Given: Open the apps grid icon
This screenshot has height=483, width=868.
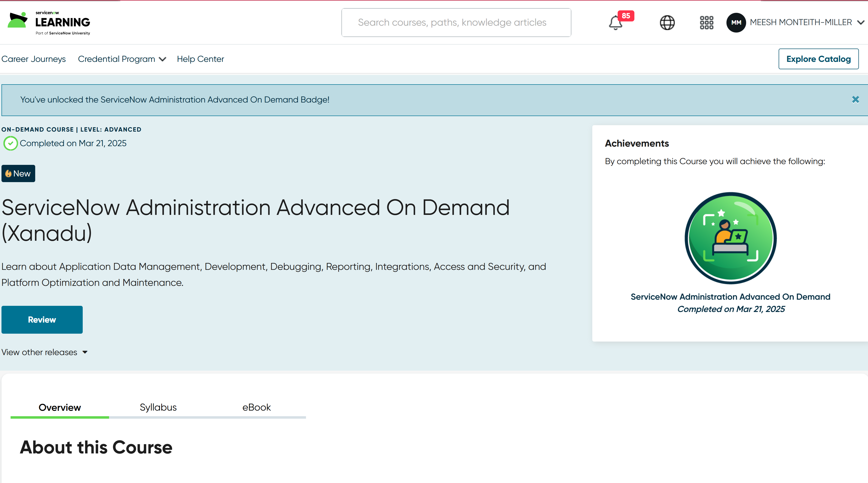Looking at the screenshot, I should point(706,23).
